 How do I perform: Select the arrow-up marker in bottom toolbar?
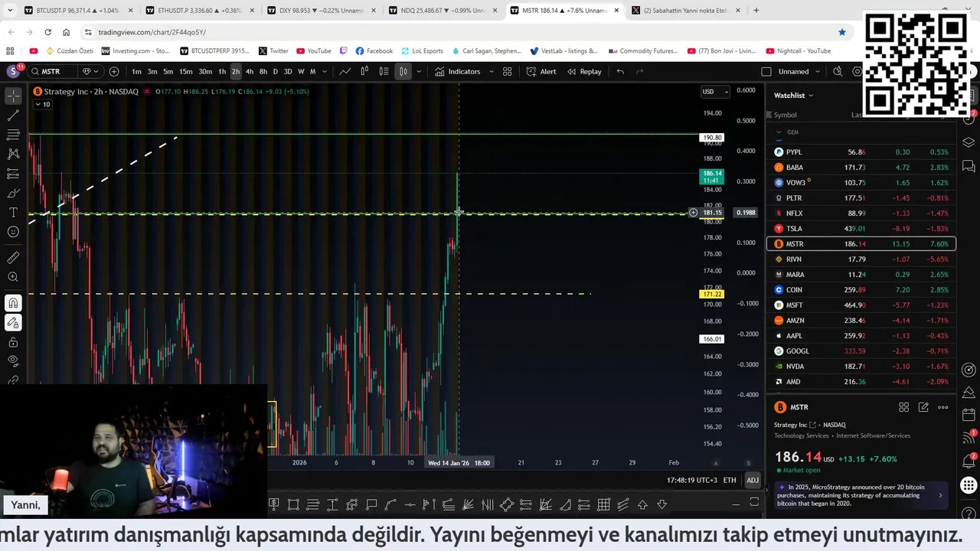[x=642, y=504]
